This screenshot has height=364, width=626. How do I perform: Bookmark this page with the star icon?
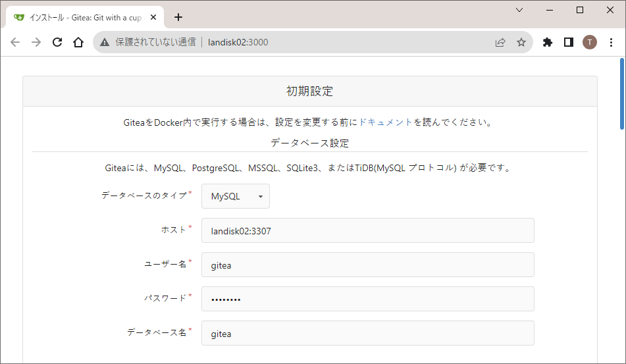pos(521,42)
